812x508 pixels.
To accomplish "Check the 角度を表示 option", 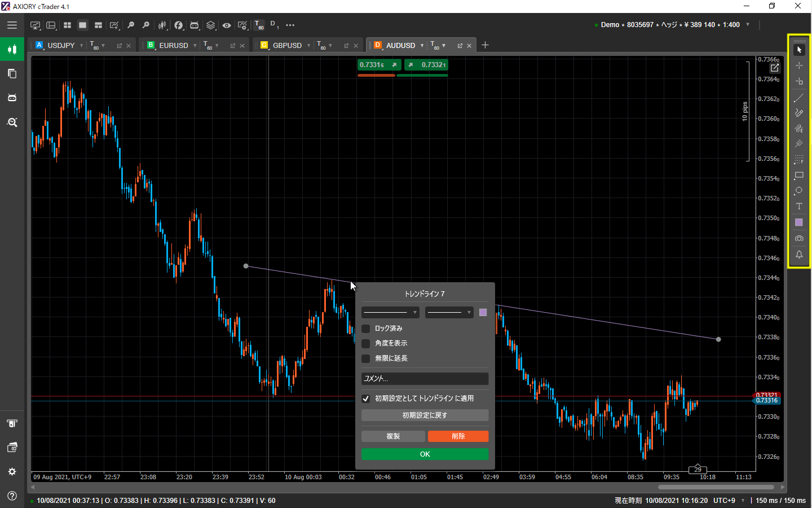I will point(366,343).
